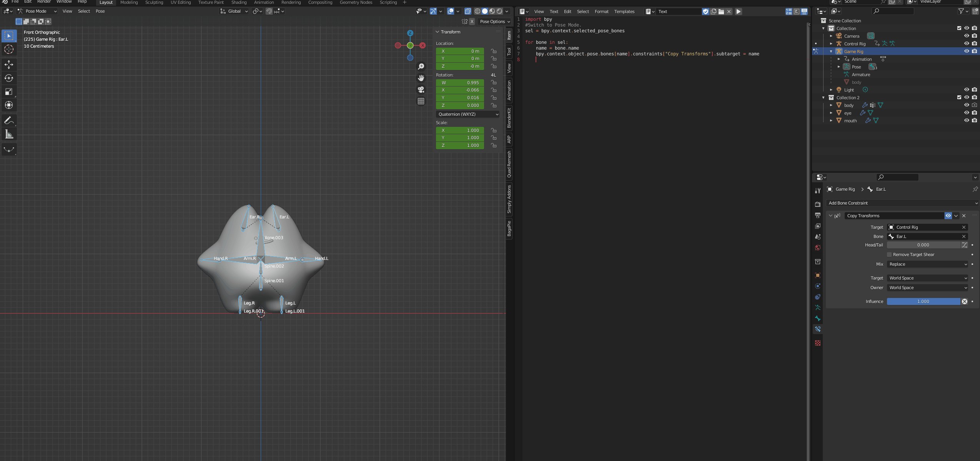Select the Rotate tool in toolbar
This screenshot has width=980, height=461.
pyautogui.click(x=9, y=78)
